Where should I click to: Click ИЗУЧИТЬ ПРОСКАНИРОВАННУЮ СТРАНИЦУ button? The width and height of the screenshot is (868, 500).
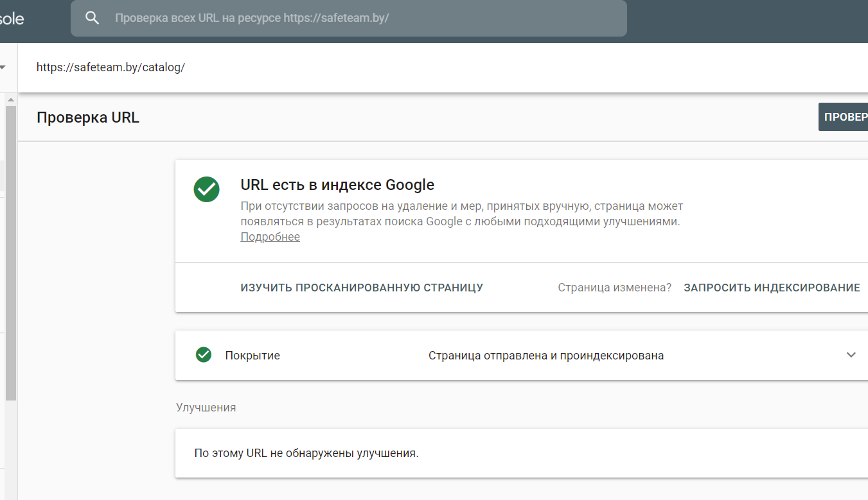click(362, 288)
